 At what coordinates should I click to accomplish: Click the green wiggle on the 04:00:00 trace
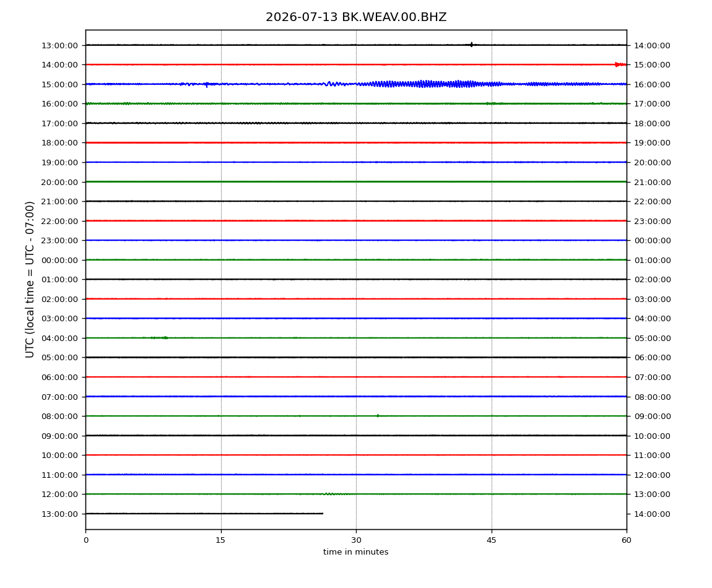click(159, 338)
